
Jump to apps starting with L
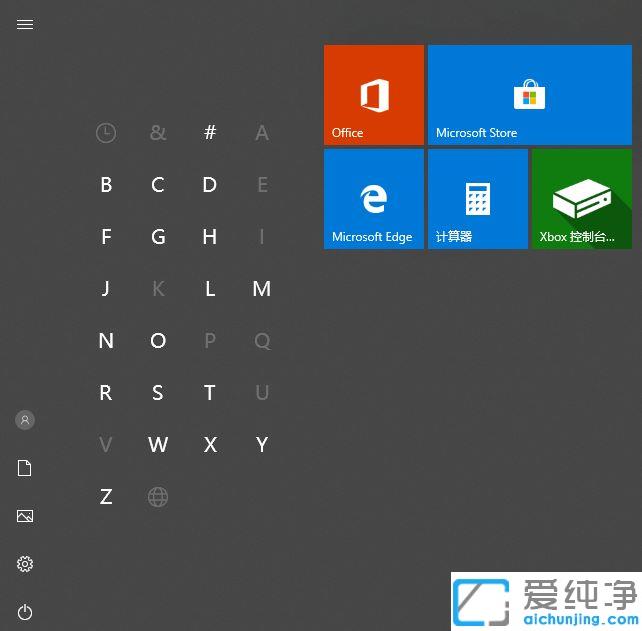(x=210, y=289)
